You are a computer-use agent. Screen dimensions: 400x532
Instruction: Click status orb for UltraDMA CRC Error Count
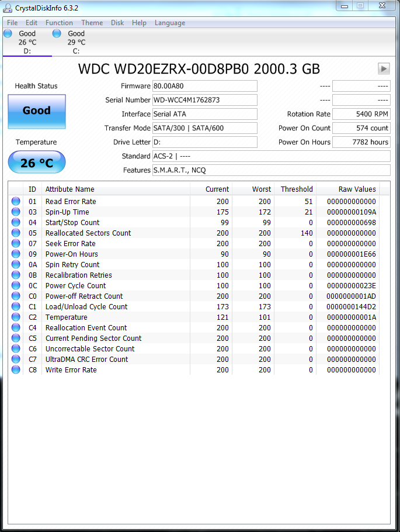tap(16, 359)
